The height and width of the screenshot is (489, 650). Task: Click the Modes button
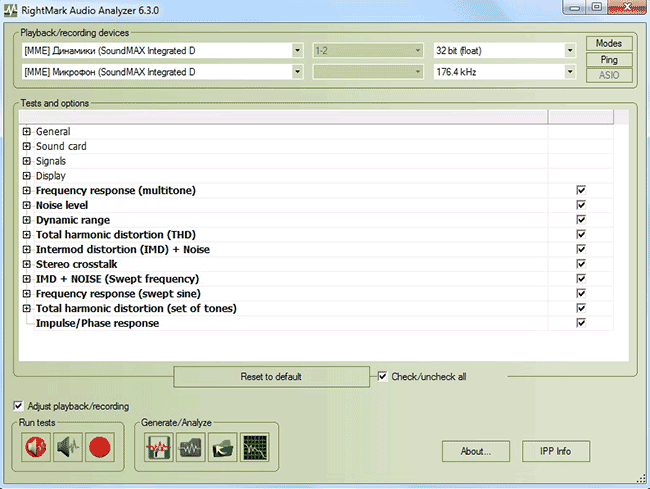point(608,43)
